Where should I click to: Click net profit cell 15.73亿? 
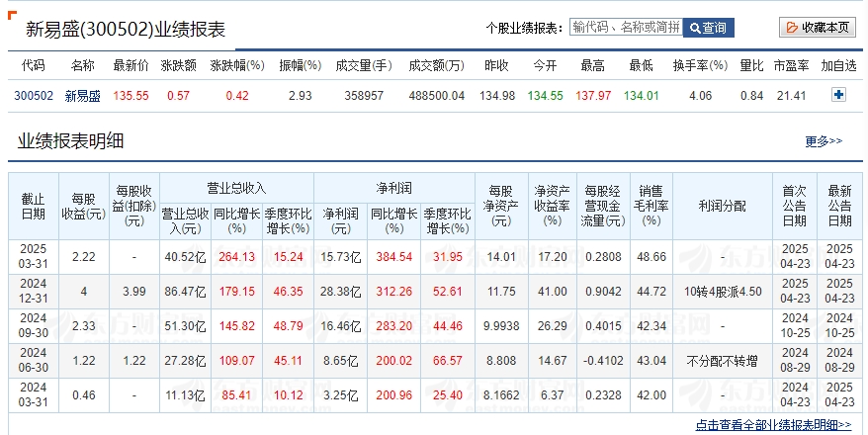tap(340, 257)
